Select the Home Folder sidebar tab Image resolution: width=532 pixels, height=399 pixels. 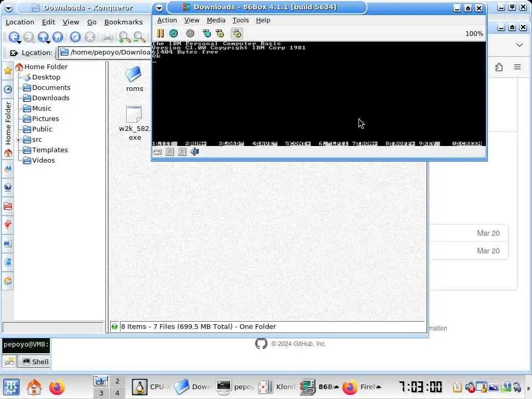[8, 129]
